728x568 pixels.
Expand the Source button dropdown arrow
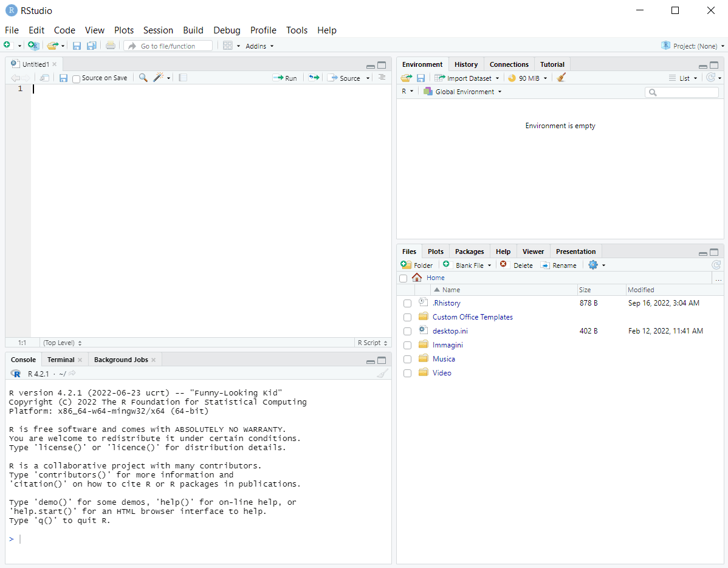point(368,78)
